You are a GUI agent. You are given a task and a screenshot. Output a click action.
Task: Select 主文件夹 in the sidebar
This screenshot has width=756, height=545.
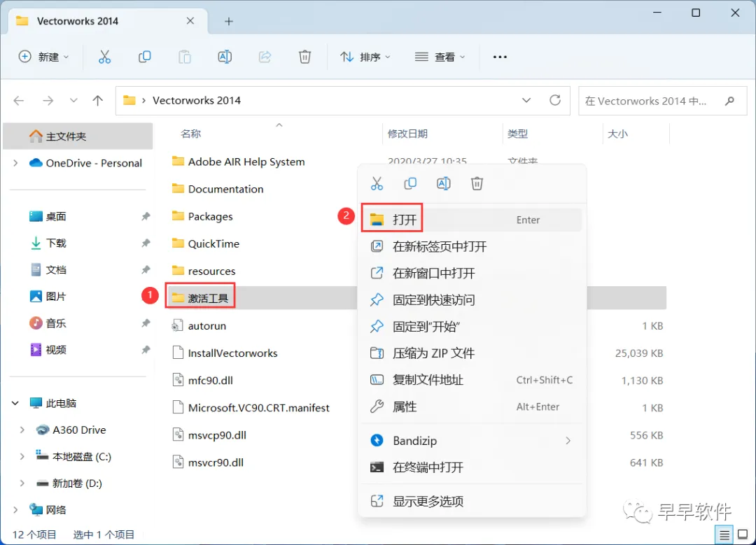[x=78, y=136]
